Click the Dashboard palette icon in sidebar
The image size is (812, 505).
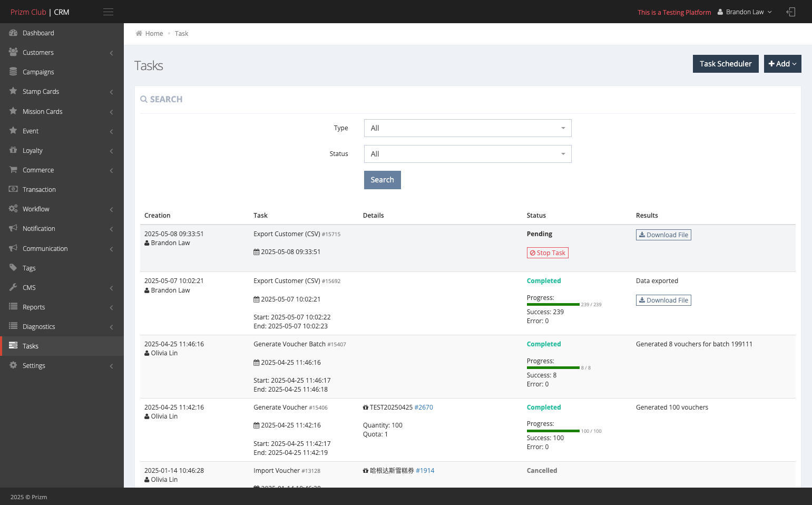point(13,33)
